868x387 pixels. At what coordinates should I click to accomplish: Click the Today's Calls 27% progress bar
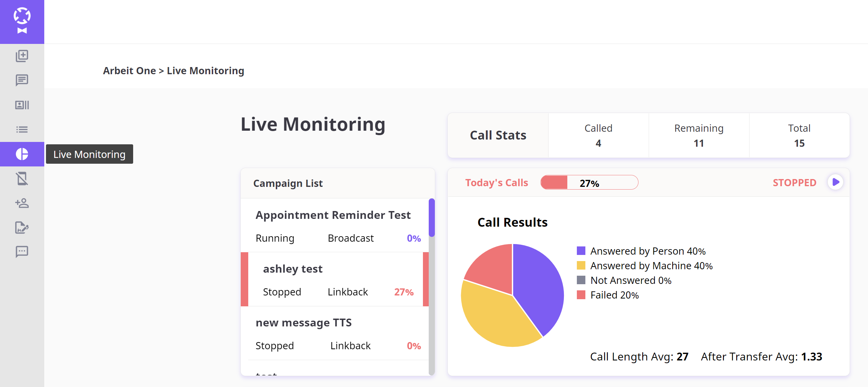[589, 182]
